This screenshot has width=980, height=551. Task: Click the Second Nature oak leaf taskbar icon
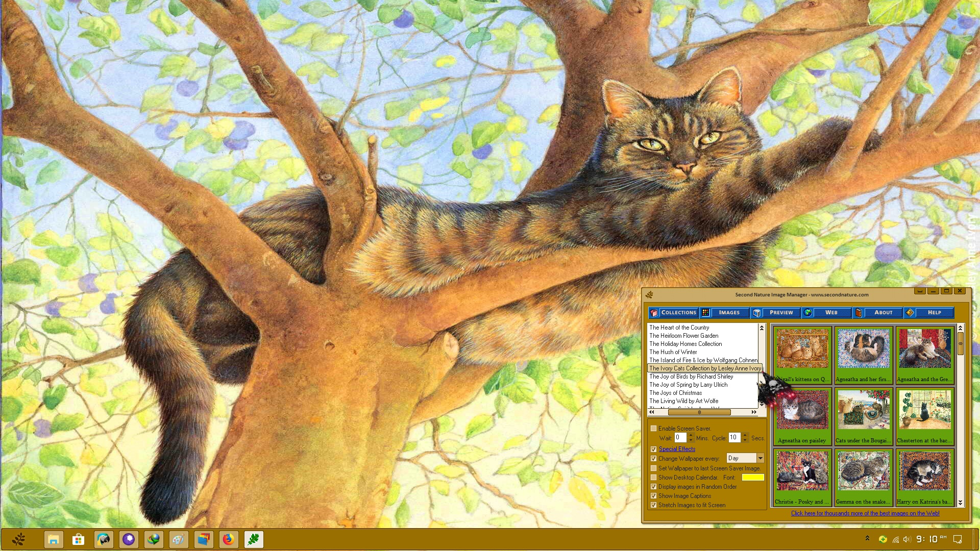tap(254, 539)
